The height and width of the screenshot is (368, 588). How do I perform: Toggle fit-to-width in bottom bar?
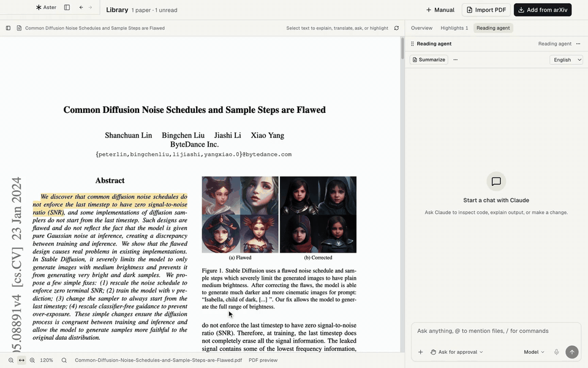pos(21,360)
